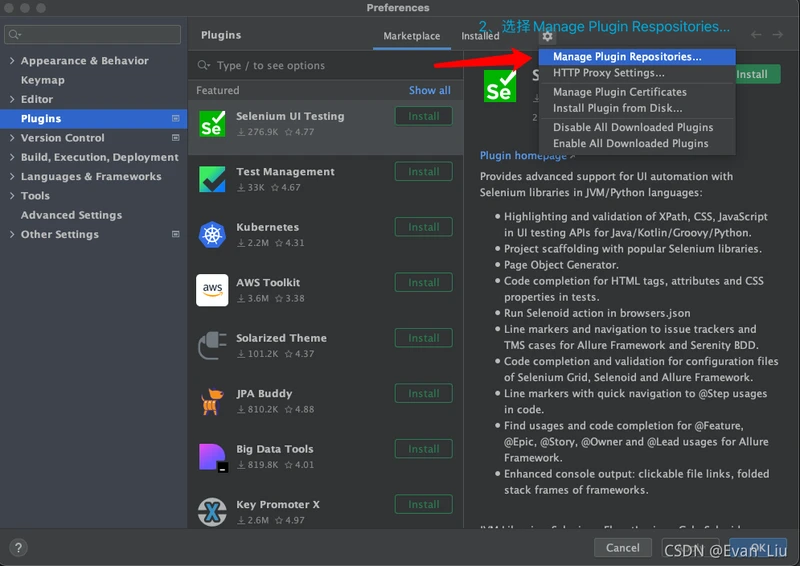Image resolution: width=800 pixels, height=566 pixels.
Task: Select Plugins in settings tree
Action: 93,118
